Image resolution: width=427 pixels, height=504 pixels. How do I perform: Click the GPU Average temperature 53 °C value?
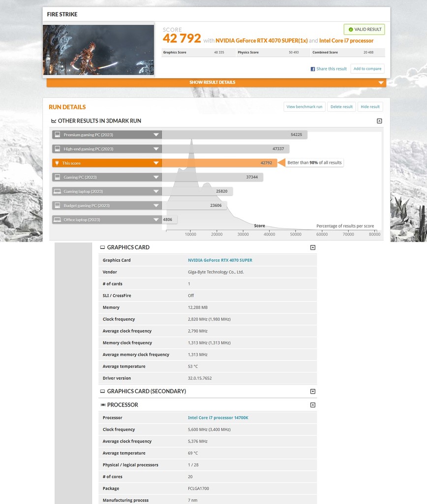(x=193, y=366)
